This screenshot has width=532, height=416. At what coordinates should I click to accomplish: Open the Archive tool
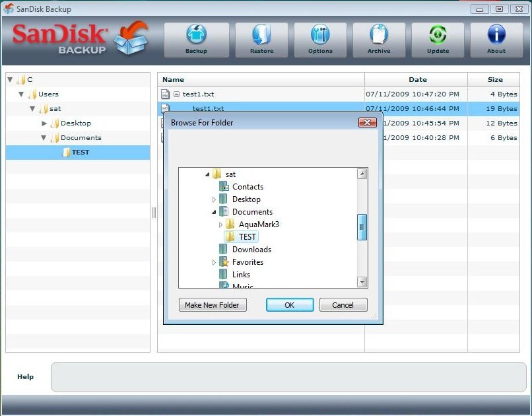pos(379,40)
